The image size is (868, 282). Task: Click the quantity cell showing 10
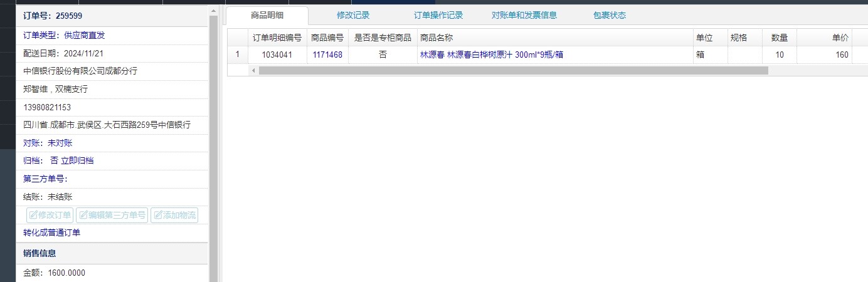[780, 55]
